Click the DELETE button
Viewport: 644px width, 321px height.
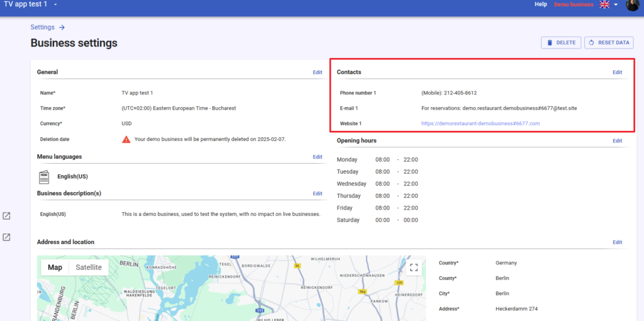point(561,43)
